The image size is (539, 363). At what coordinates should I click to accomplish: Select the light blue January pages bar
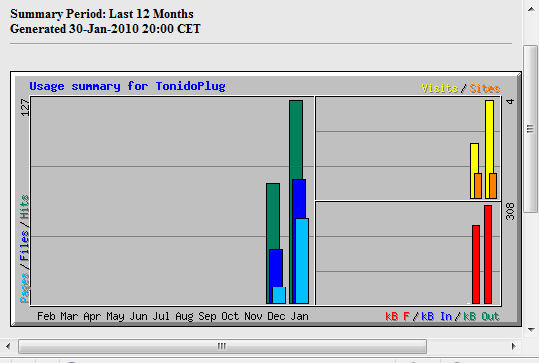[302, 261]
